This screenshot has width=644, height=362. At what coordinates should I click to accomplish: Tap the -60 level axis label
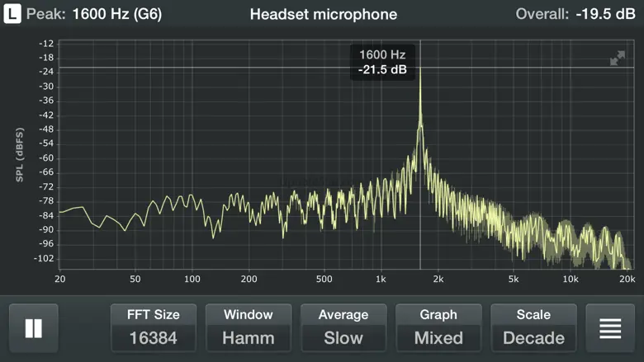[x=45, y=157]
